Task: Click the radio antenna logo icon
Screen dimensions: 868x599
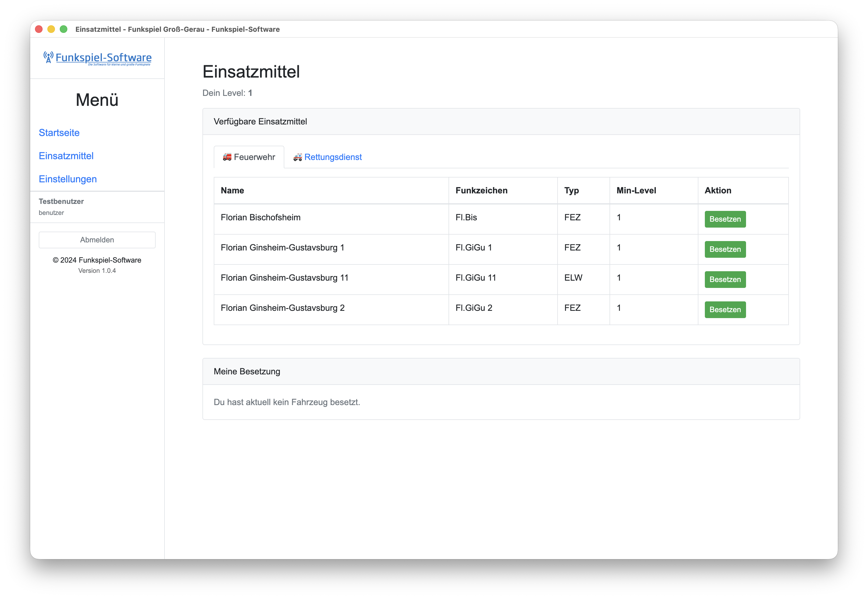Action: (48, 57)
